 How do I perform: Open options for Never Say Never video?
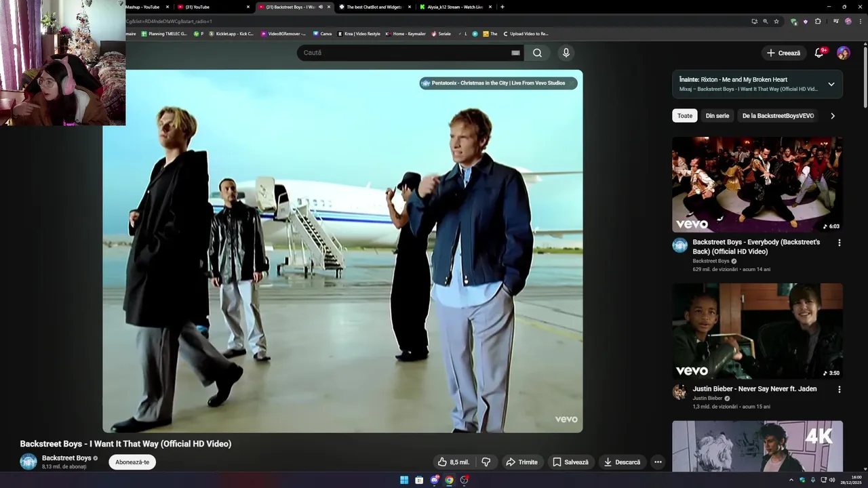(x=839, y=390)
